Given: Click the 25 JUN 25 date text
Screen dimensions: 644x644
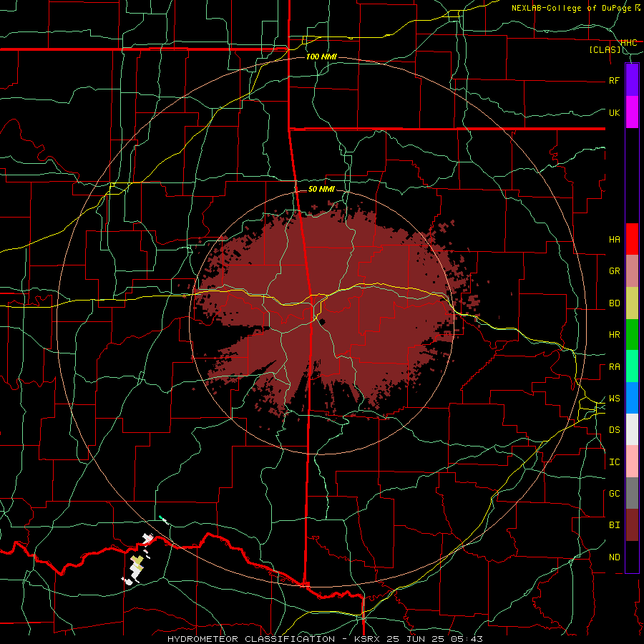Looking at the screenshot, I should [416, 639].
